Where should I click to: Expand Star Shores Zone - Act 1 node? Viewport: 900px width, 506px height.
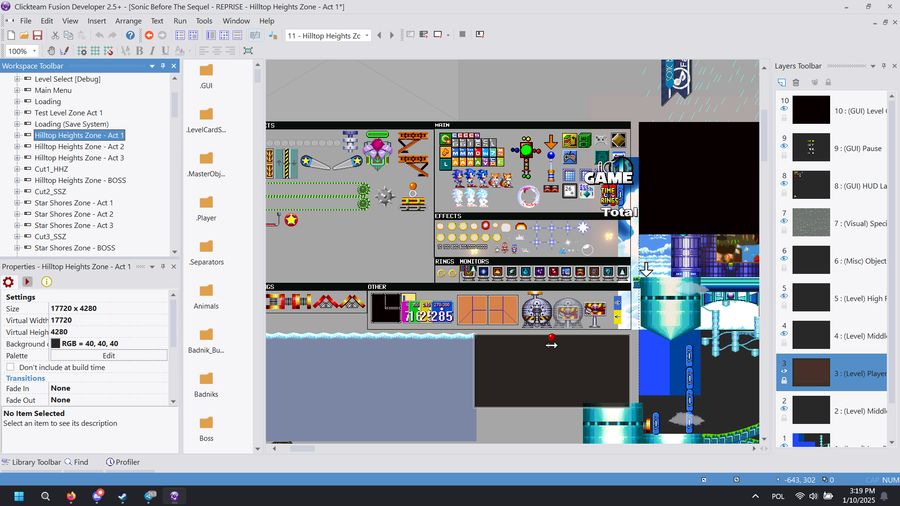(17, 203)
